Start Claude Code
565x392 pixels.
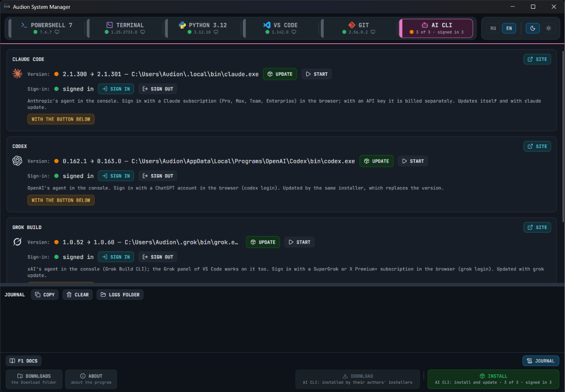[x=316, y=74]
